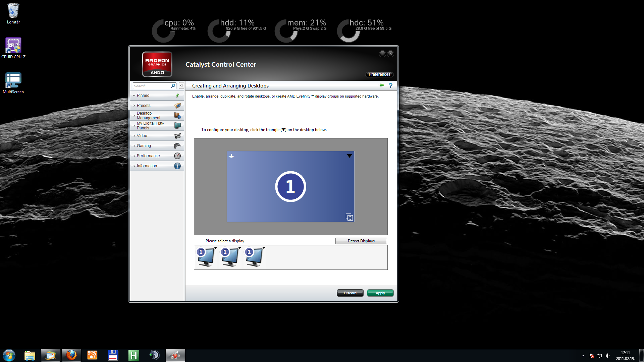The width and height of the screenshot is (644, 362).
Task: Click the My Digital Flat-Panels monitor icon
Action: (177, 126)
